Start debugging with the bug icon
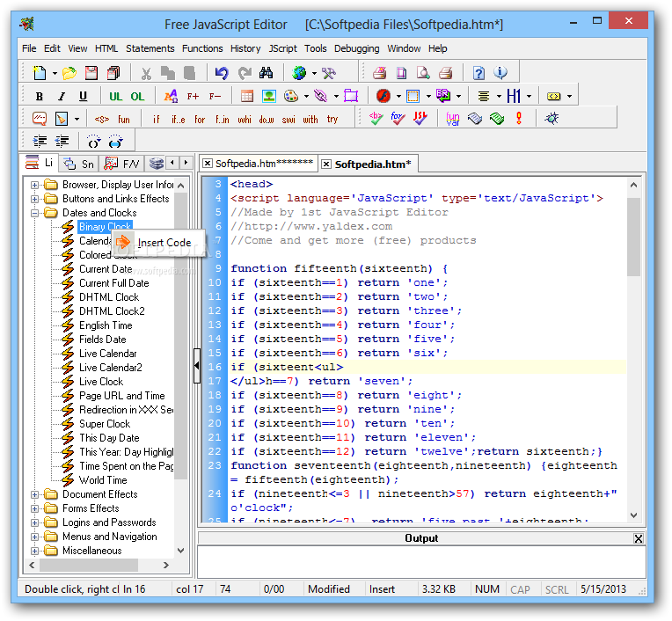Screen dimensions: 672x621 point(551,118)
